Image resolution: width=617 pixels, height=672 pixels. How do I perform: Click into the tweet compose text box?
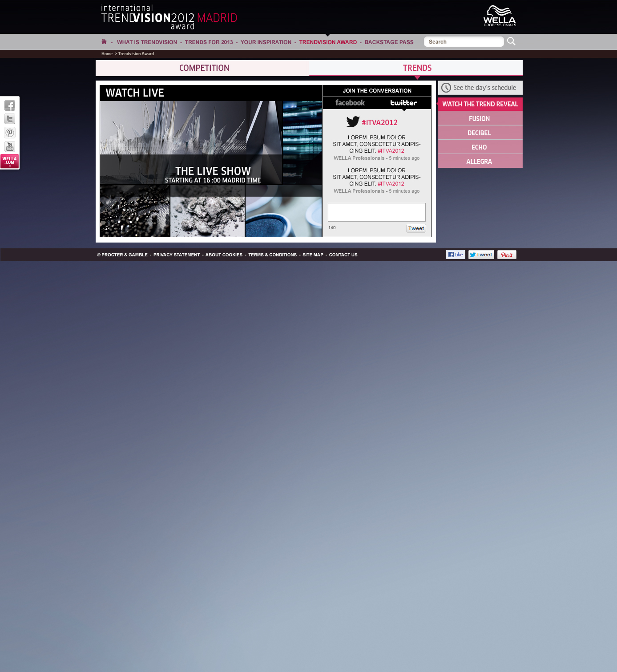point(377,212)
